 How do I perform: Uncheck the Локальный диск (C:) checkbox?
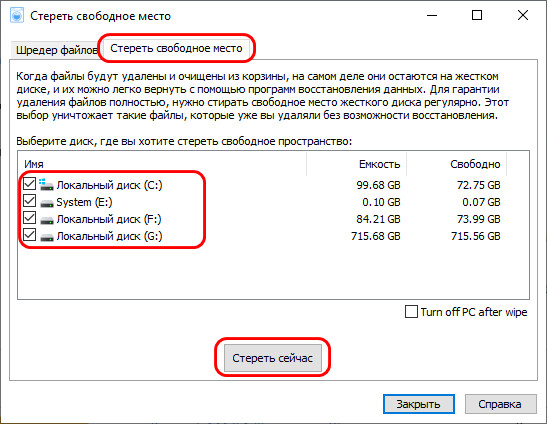click(29, 184)
